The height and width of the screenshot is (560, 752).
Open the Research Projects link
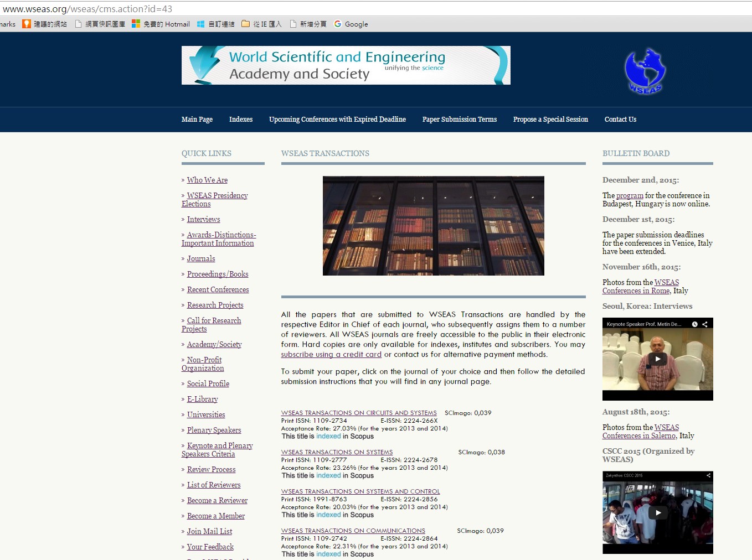click(215, 305)
